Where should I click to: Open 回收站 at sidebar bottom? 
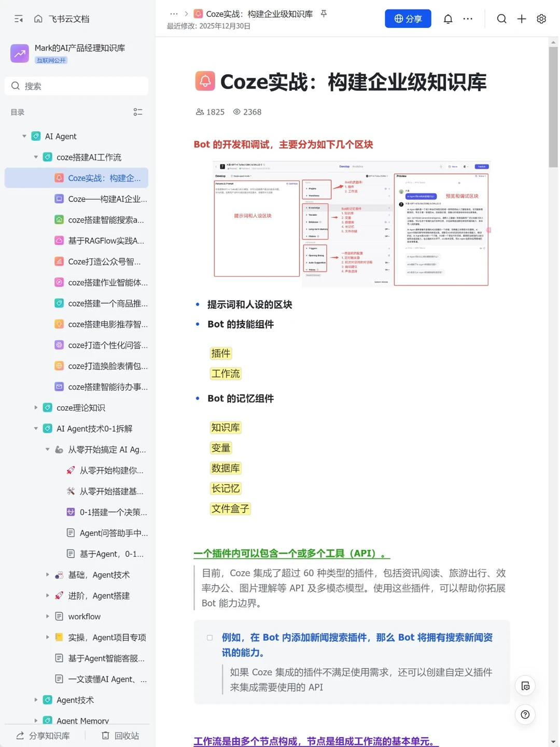pyautogui.click(x=120, y=736)
